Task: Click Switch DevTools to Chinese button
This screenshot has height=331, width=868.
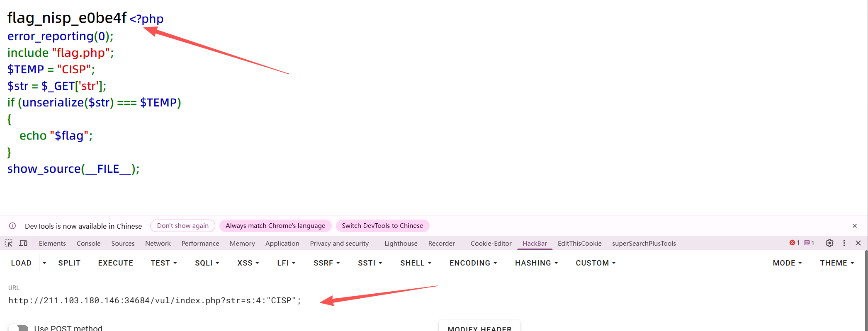Action: click(382, 226)
